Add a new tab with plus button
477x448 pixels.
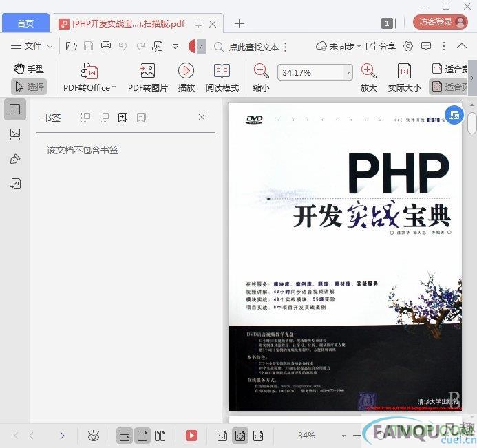point(240,23)
